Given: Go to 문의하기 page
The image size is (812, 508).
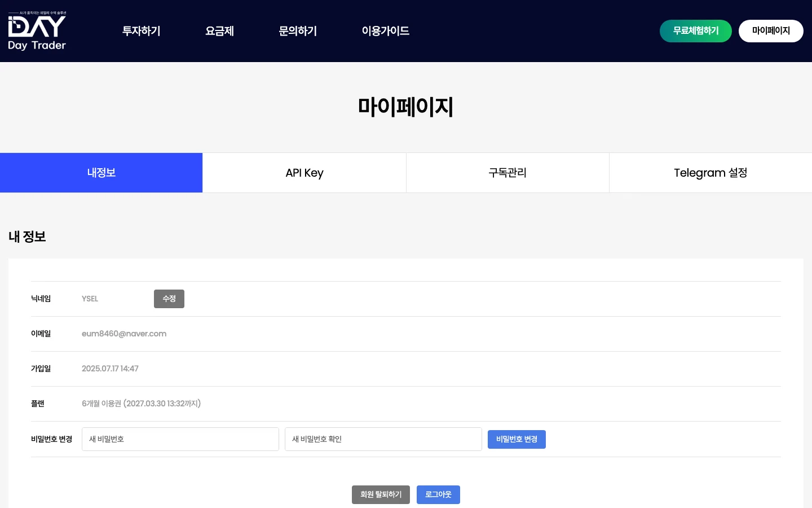Looking at the screenshot, I should pyautogui.click(x=298, y=31).
